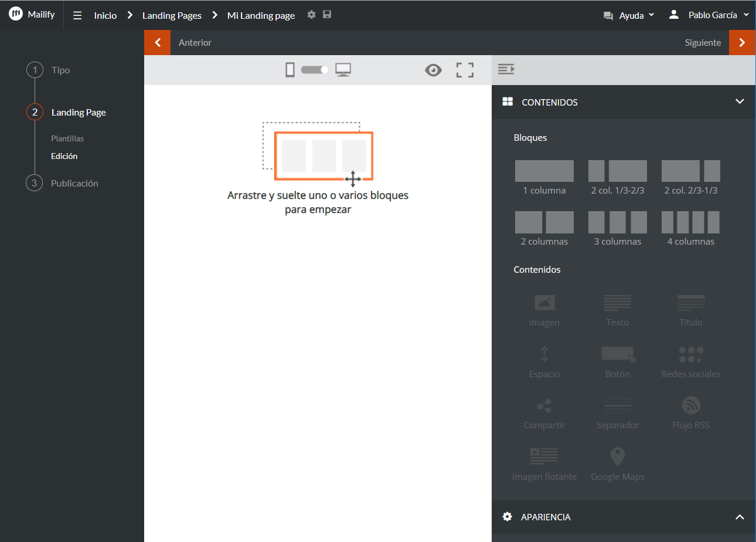Click the Ayuda chat icon
Viewport: 756px width, 542px height.
tap(608, 16)
